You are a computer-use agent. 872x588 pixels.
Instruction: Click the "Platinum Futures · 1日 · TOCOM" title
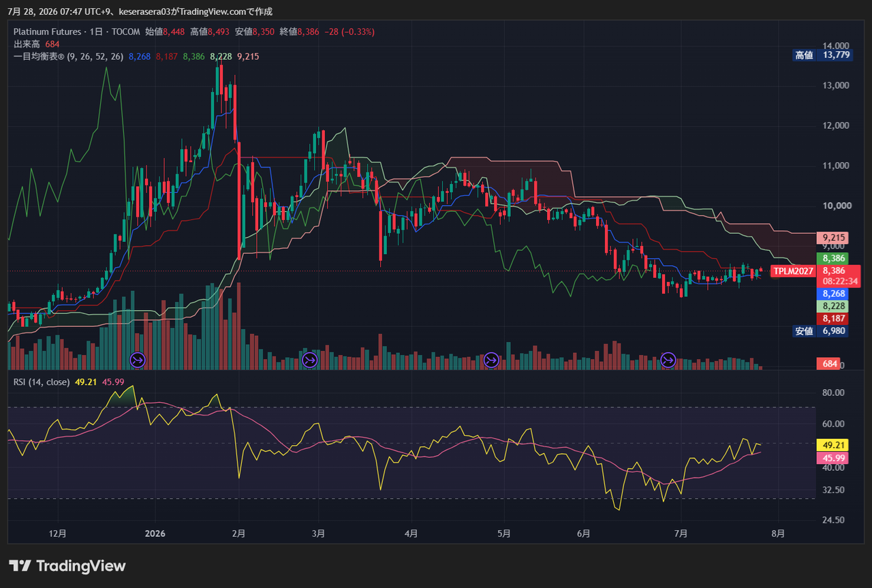[77, 31]
